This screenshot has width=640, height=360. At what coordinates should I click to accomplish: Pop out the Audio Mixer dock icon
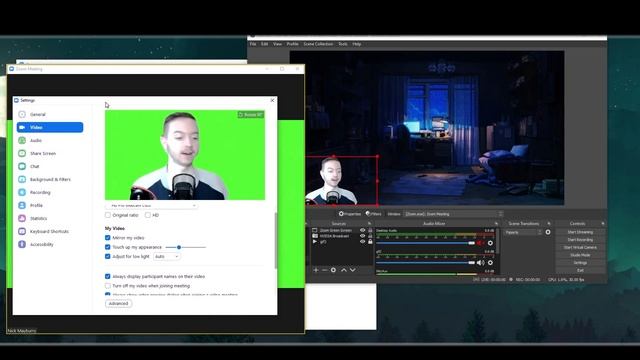coord(496,224)
